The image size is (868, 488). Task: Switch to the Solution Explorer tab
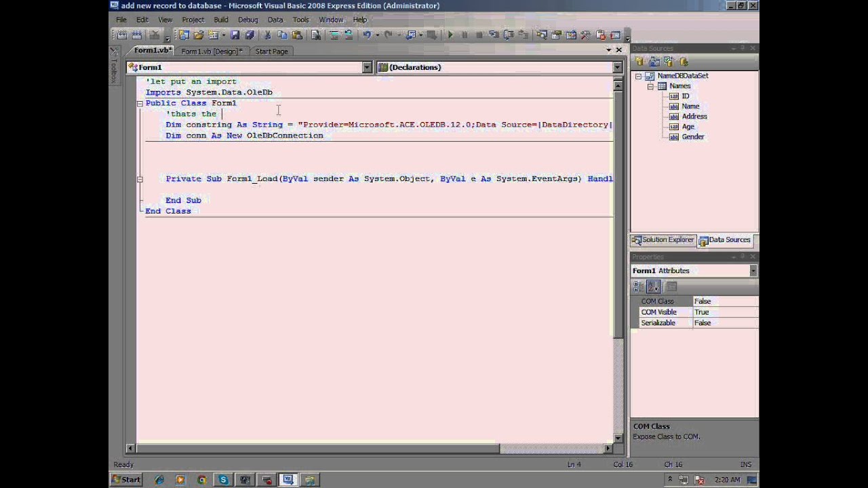coord(663,240)
